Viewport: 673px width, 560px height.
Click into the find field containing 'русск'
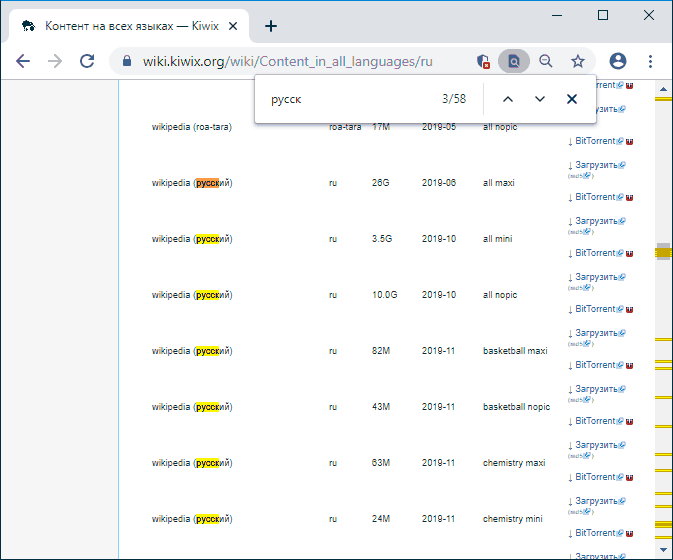(x=348, y=99)
